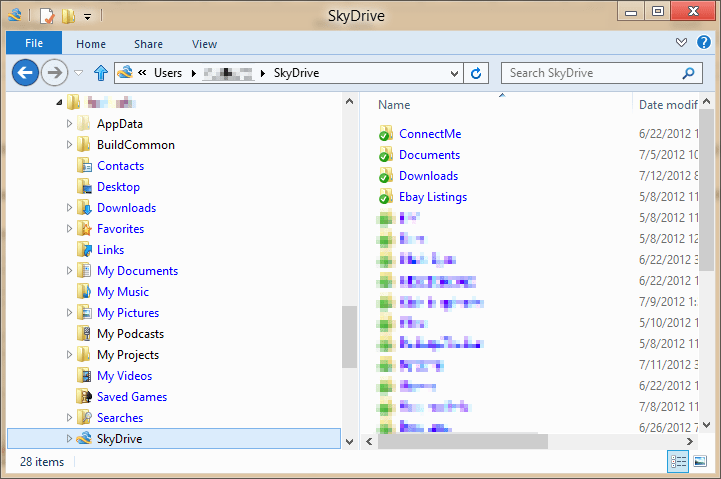Open address bar history dropdown

click(x=454, y=74)
